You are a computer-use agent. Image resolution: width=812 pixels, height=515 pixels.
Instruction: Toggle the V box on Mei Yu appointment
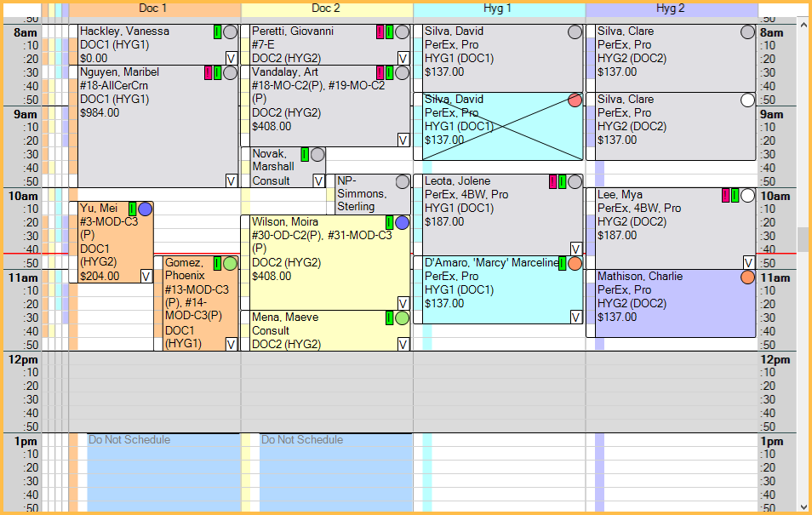tap(146, 276)
